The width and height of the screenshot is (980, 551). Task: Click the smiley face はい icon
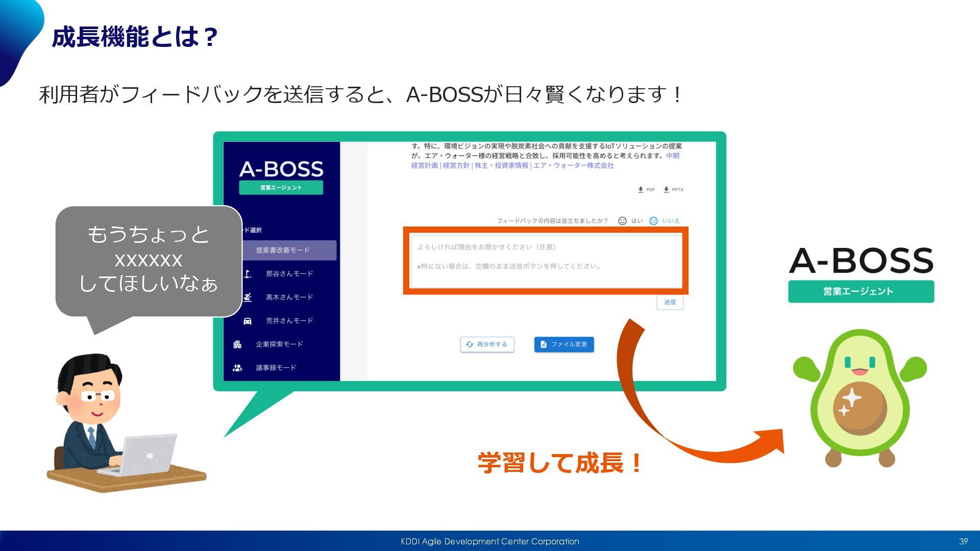click(622, 221)
